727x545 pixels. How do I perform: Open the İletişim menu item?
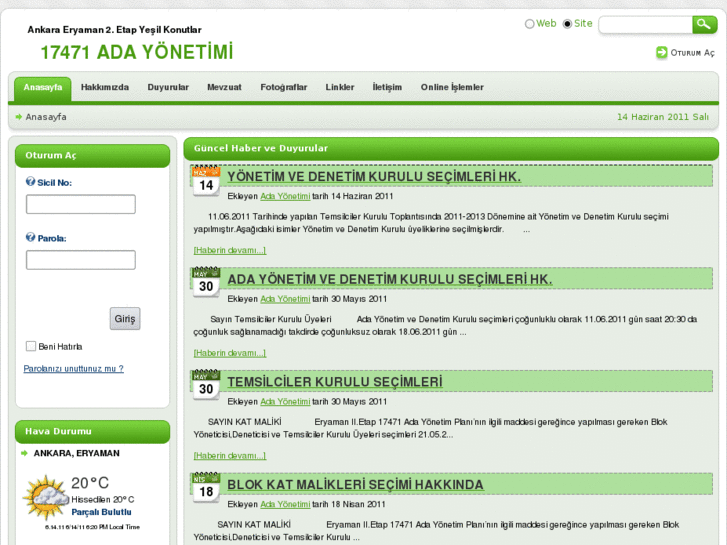click(387, 87)
